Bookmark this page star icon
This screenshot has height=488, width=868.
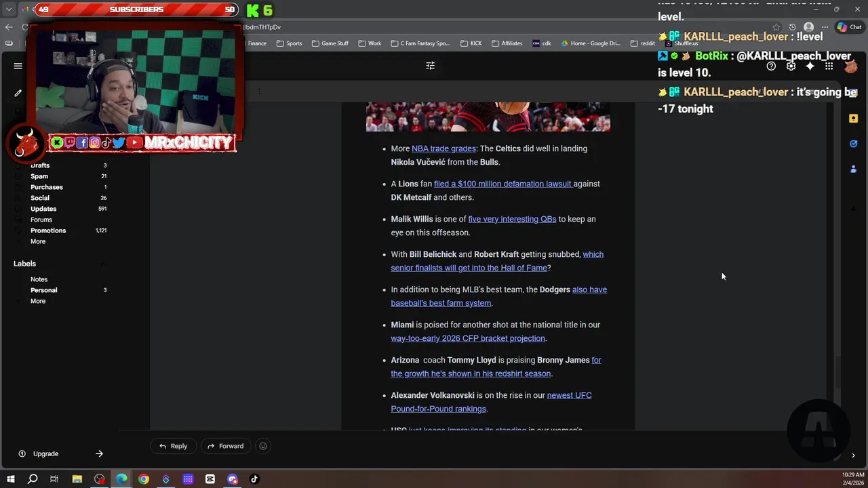[776, 27]
